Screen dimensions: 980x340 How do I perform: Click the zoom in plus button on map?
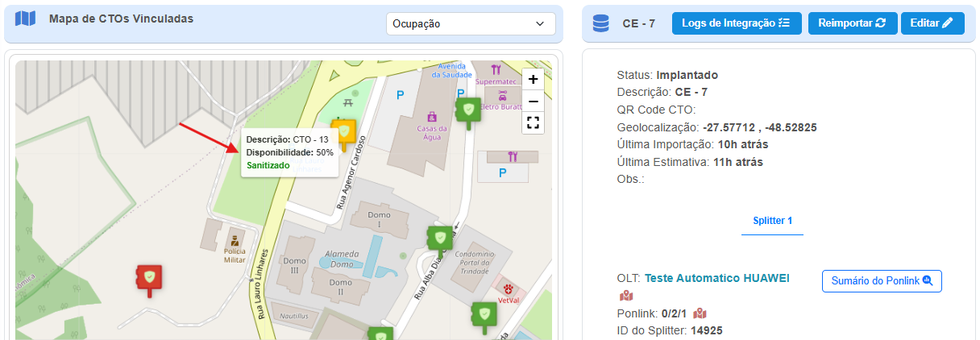click(x=532, y=79)
